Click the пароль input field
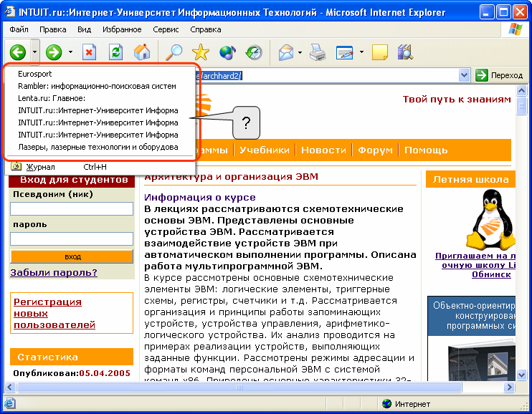This screenshot has height=414, width=532. (72, 239)
